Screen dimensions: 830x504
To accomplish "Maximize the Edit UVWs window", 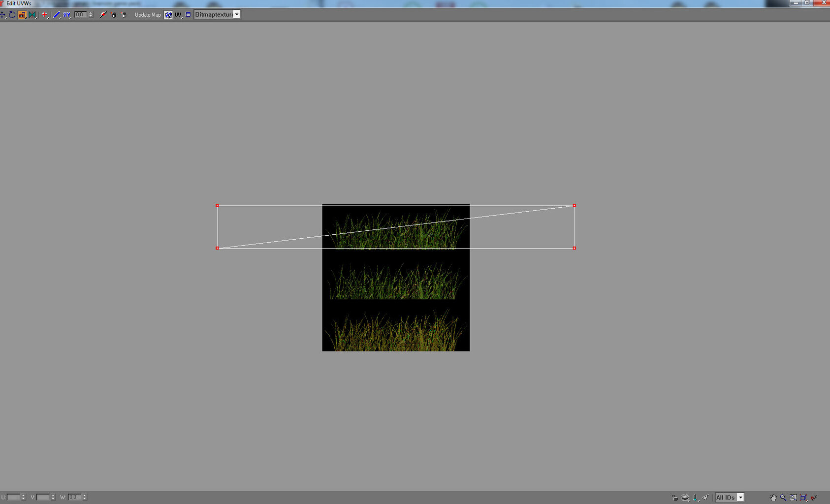I will 807,2.
